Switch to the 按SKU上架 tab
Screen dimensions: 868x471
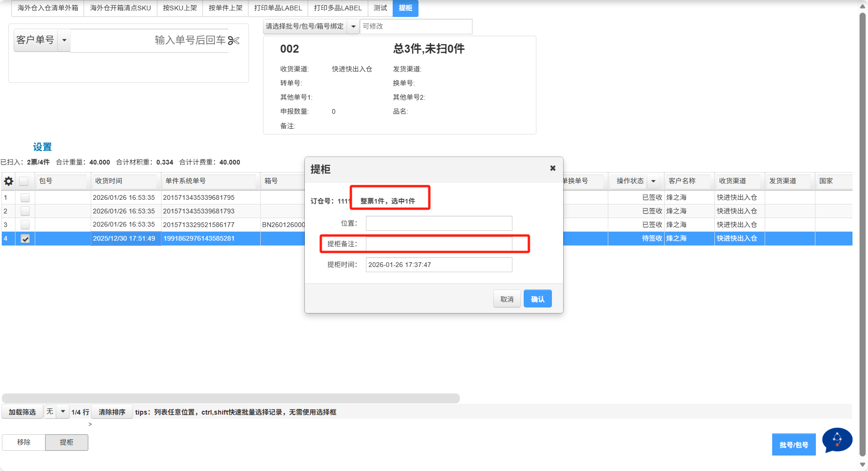tap(180, 8)
